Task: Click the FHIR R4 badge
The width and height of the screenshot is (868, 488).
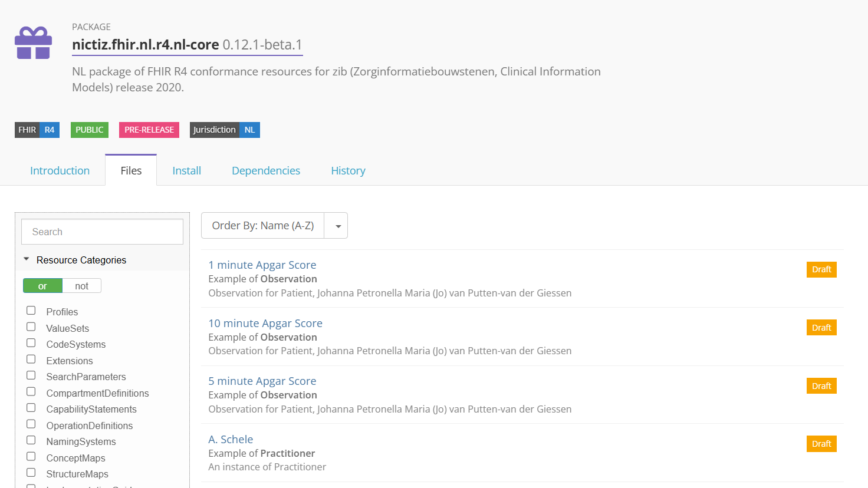Action: pos(37,130)
